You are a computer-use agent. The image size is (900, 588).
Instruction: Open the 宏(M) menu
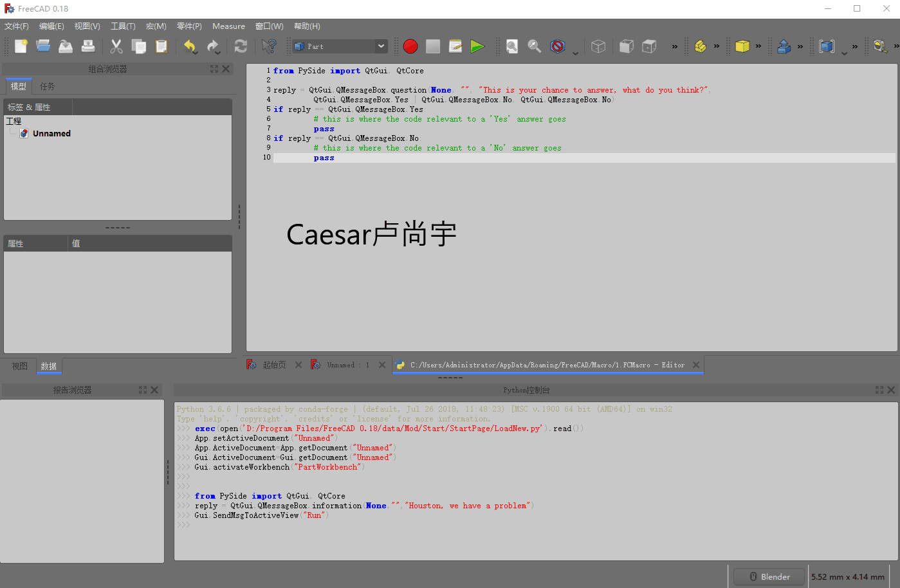pos(156,26)
